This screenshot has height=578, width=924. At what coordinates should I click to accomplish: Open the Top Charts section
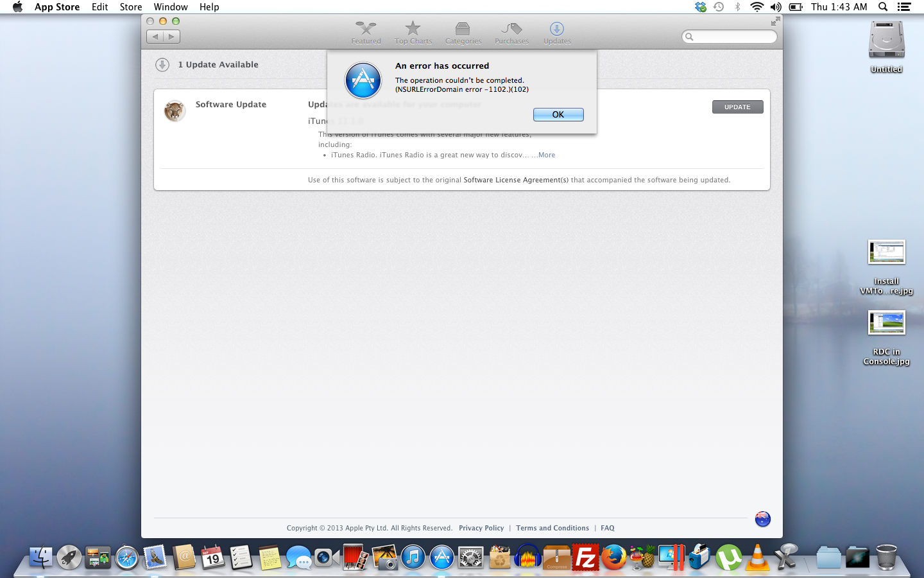[x=413, y=33]
